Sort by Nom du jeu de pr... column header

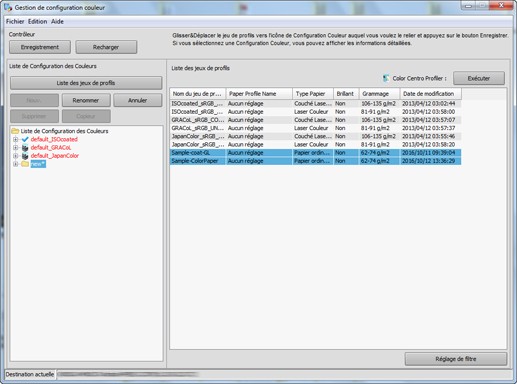point(198,94)
